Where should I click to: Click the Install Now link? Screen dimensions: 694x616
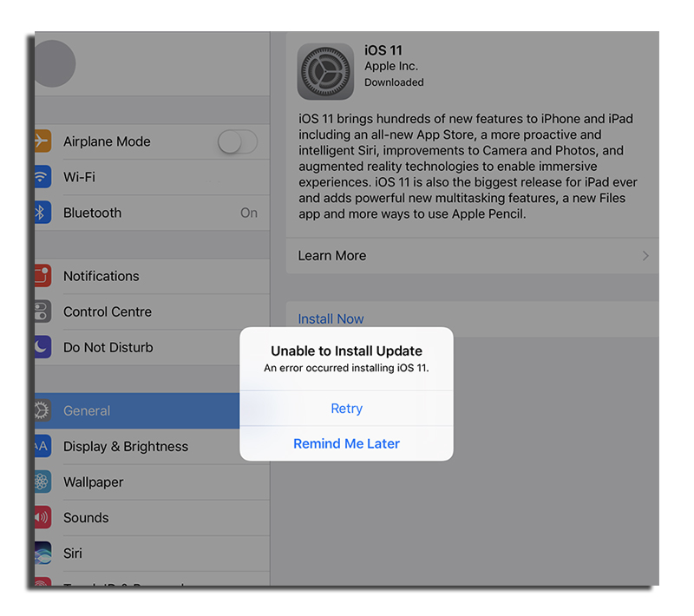pyautogui.click(x=331, y=319)
